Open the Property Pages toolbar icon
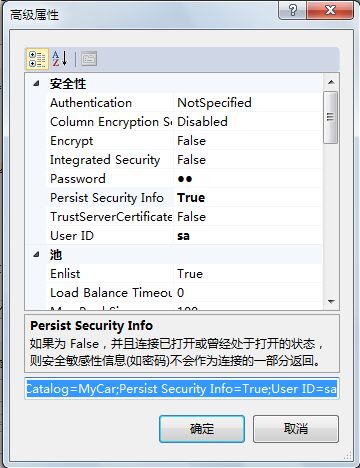The image size is (360, 468). point(89,59)
